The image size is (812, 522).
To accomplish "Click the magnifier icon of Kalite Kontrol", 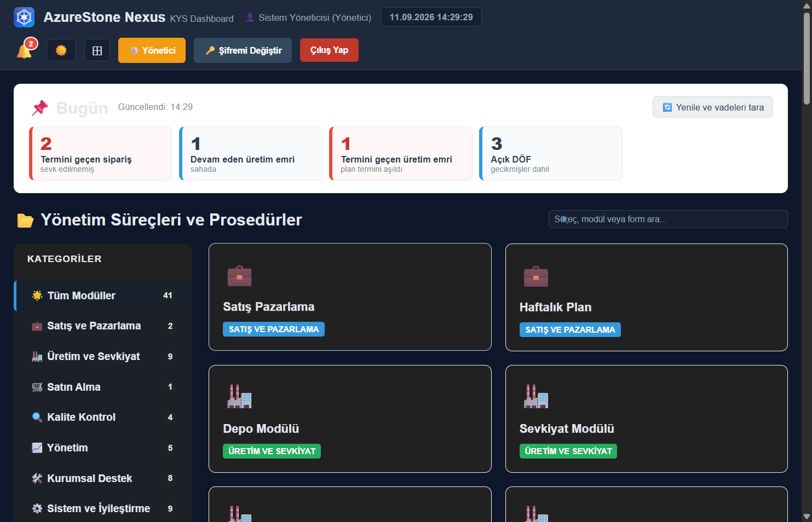I will pos(37,417).
